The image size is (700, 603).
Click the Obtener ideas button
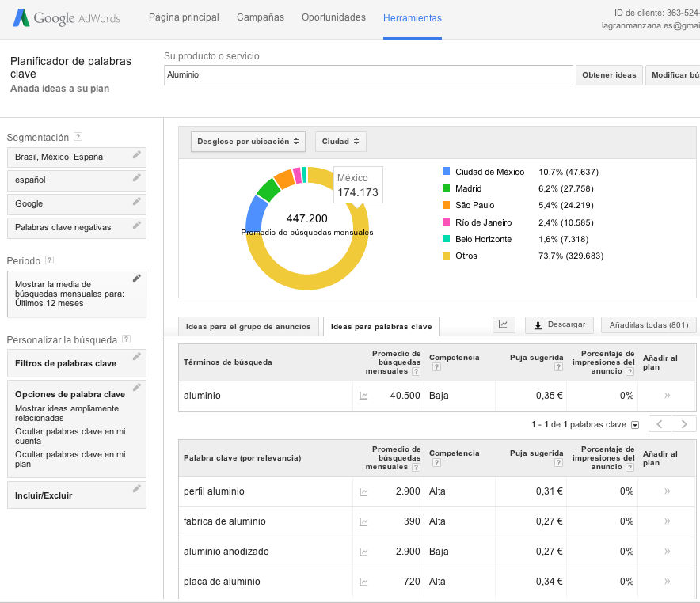pos(608,75)
